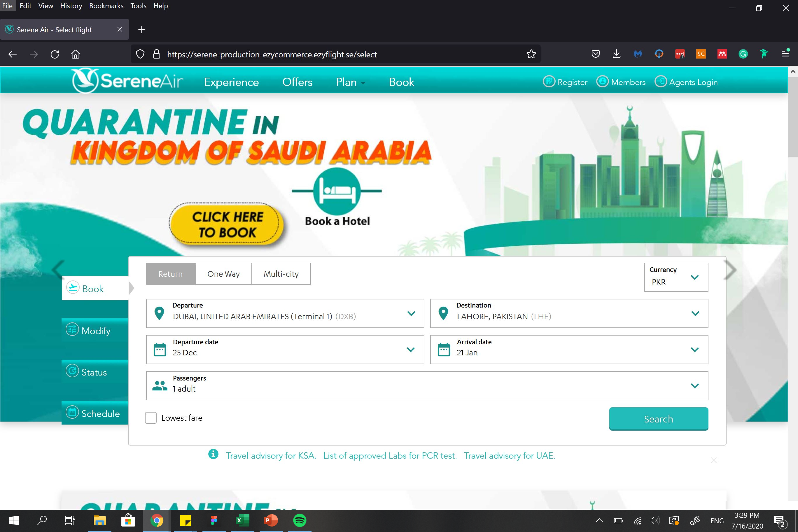Open the Edit menu
Screen dimensions: 798x532
[25, 6]
